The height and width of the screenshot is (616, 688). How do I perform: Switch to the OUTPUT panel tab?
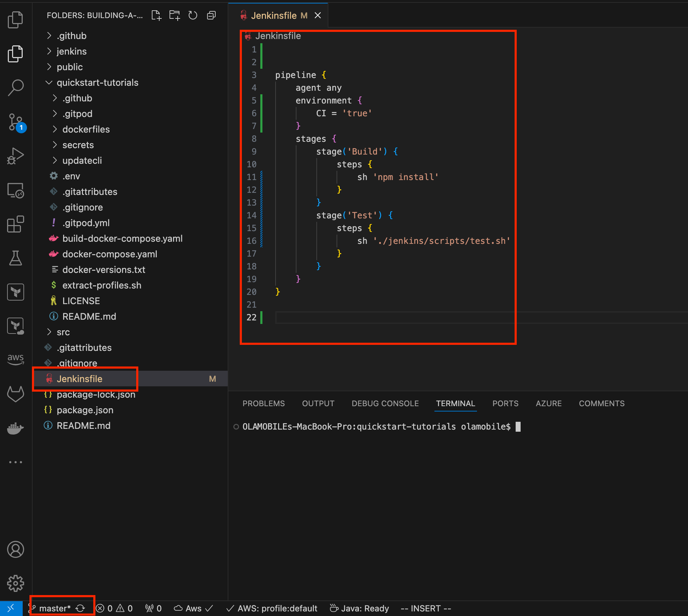coord(318,403)
